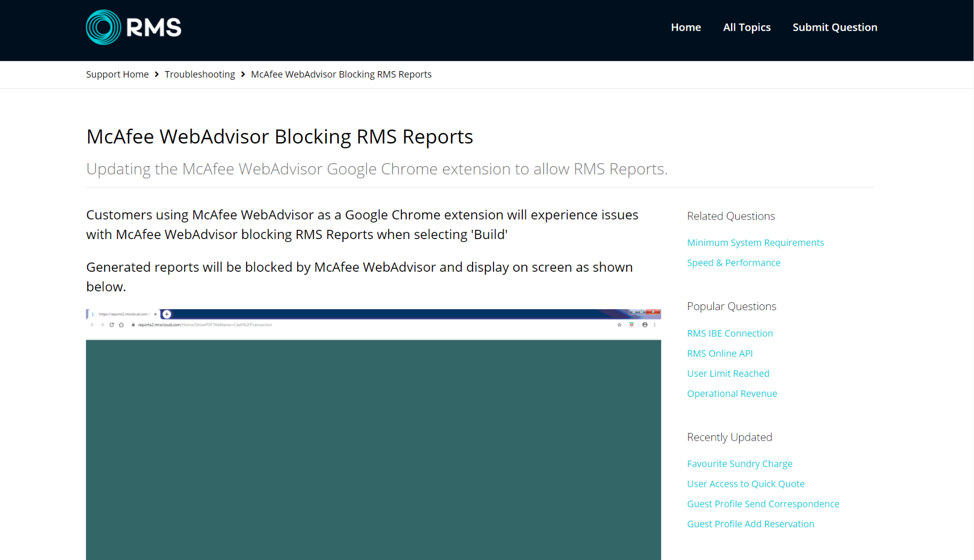The image size is (974, 560).
Task: Open User Limit Reached link
Action: pyautogui.click(x=728, y=373)
